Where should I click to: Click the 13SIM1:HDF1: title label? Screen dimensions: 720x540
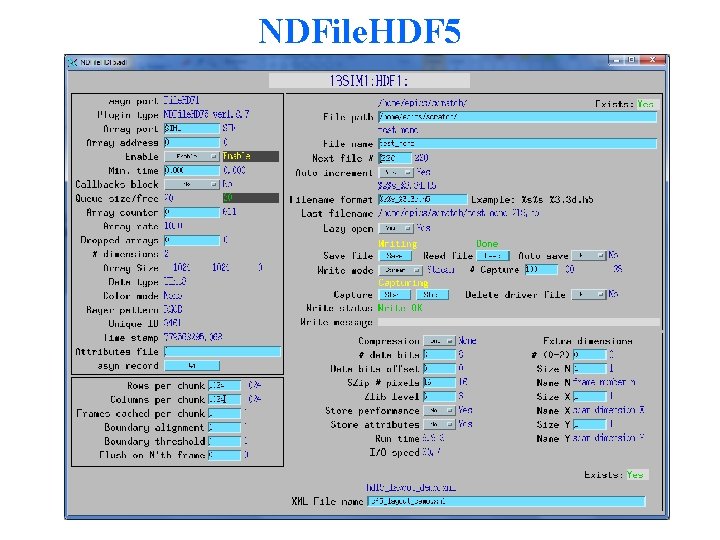click(x=369, y=81)
